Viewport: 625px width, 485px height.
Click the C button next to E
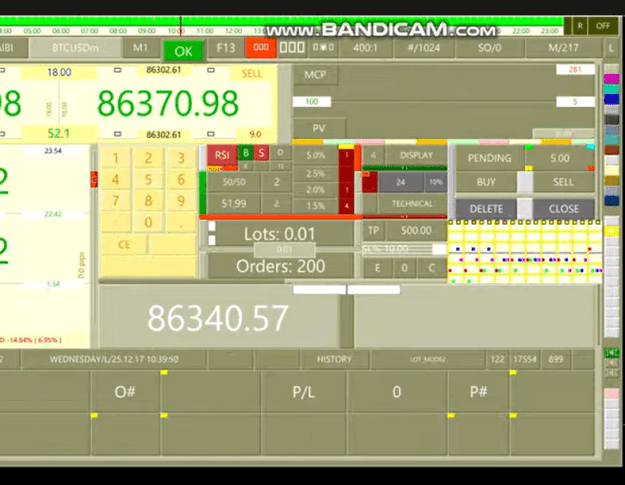(x=431, y=268)
